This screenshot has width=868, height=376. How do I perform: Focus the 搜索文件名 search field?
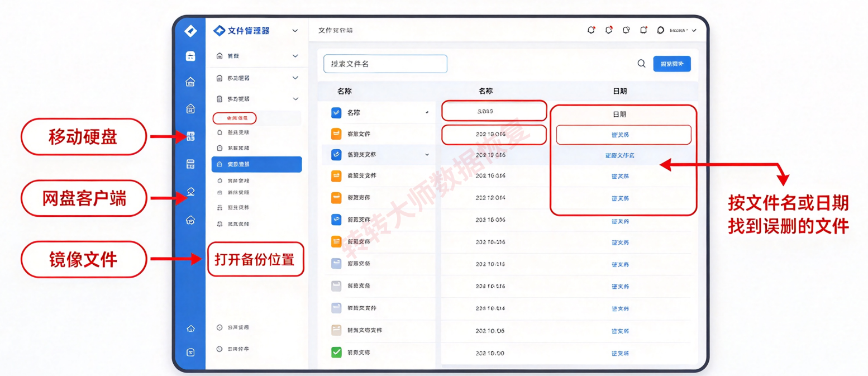click(x=385, y=64)
